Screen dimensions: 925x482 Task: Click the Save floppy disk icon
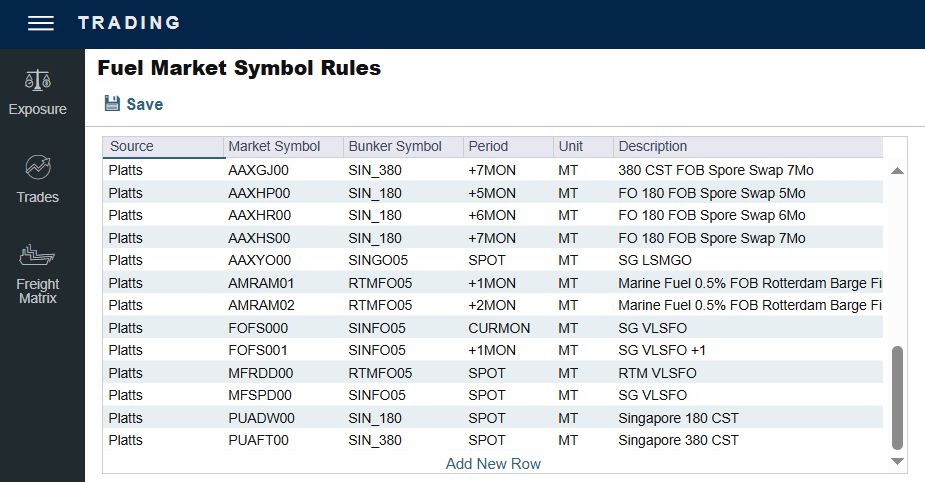point(112,104)
